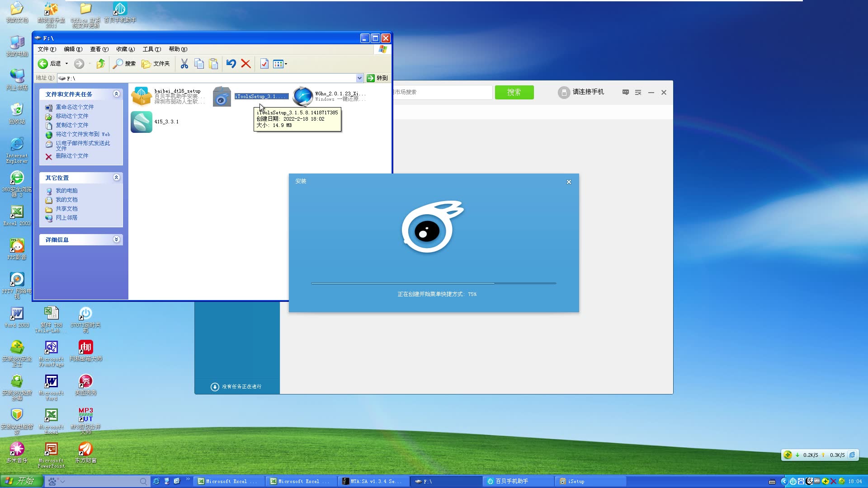The height and width of the screenshot is (488, 868).
Task: Click the iTools installation progress bar
Action: click(433, 283)
